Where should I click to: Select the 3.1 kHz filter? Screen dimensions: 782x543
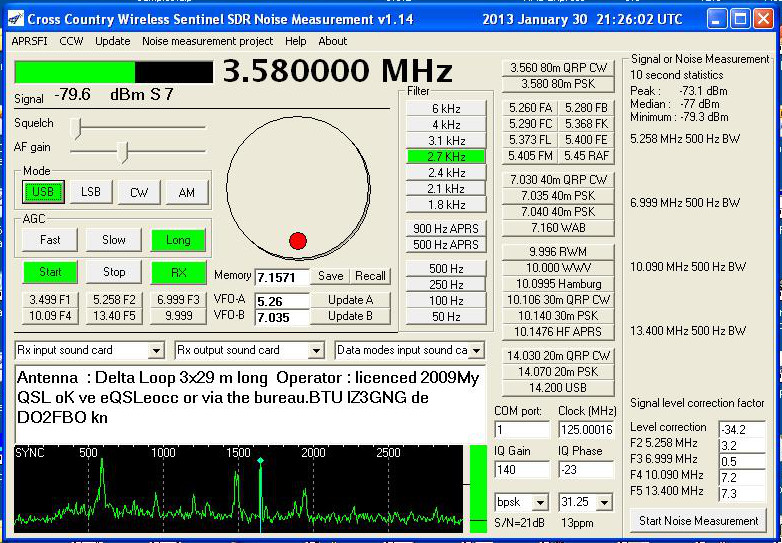pyautogui.click(x=446, y=140)
